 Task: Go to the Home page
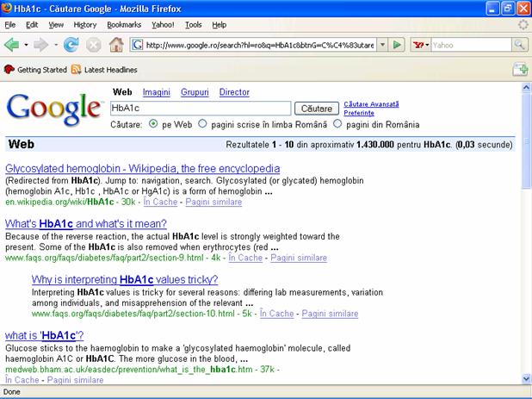click(116, 44)
